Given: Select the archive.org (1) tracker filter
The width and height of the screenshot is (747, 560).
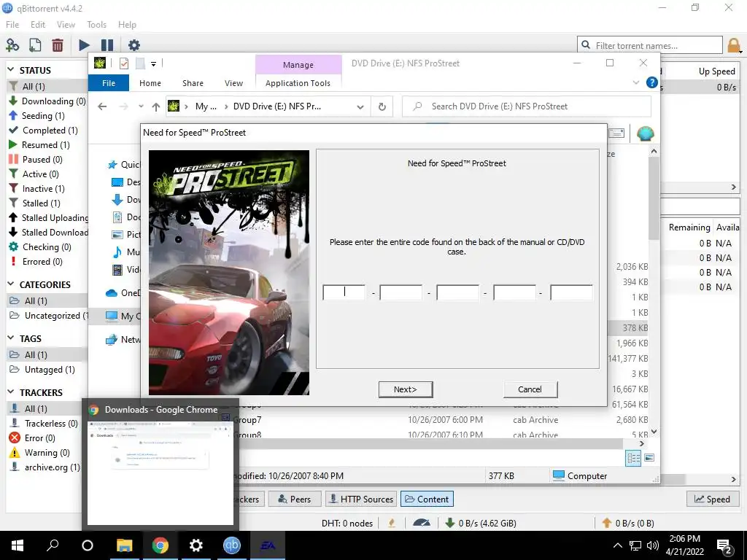Looking at the screenshot, I should point(44,467).
